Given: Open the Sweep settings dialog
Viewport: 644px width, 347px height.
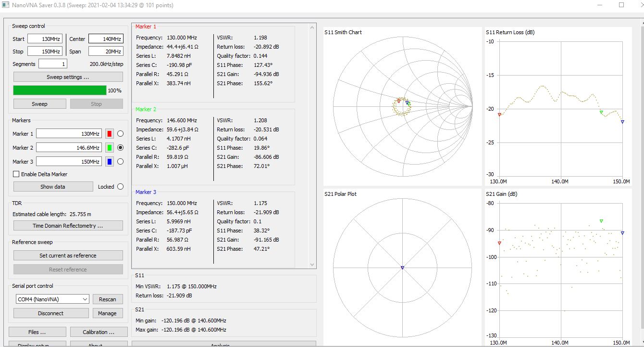Looking at the screenshot, I should coord(68,77).
